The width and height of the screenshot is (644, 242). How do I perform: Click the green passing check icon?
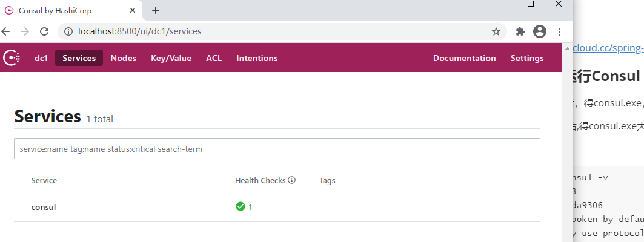(x=241, y=207)
